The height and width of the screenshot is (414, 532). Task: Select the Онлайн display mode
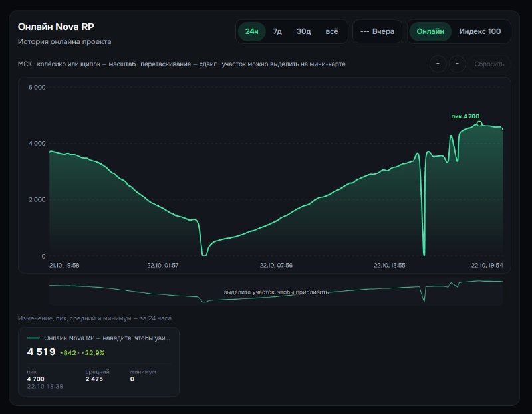pos(430,31)
